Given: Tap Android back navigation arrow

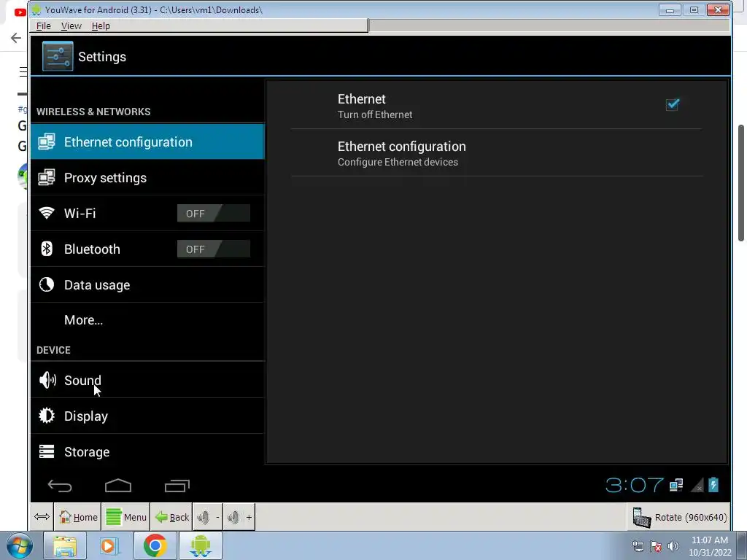Looking at the screenshot, I should point(60,486).
